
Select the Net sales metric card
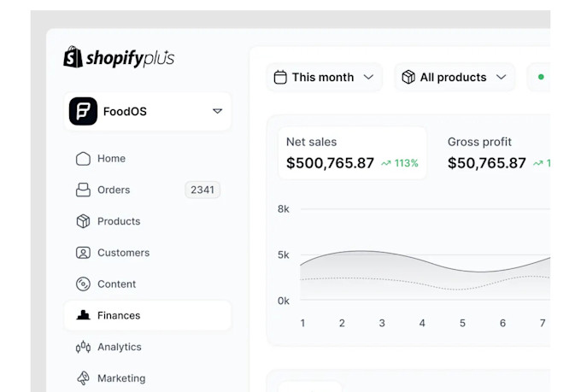(352, 153)
